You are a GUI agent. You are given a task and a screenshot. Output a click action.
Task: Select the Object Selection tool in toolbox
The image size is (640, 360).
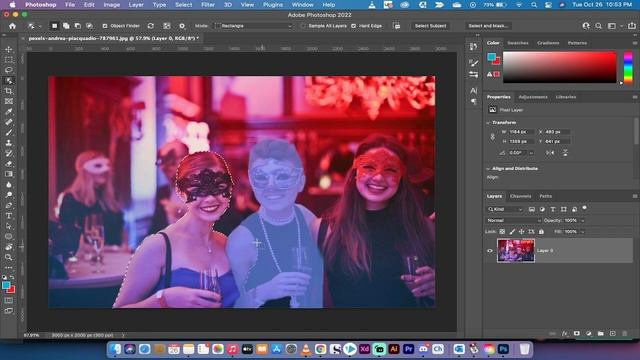click(x=9, y=80)
